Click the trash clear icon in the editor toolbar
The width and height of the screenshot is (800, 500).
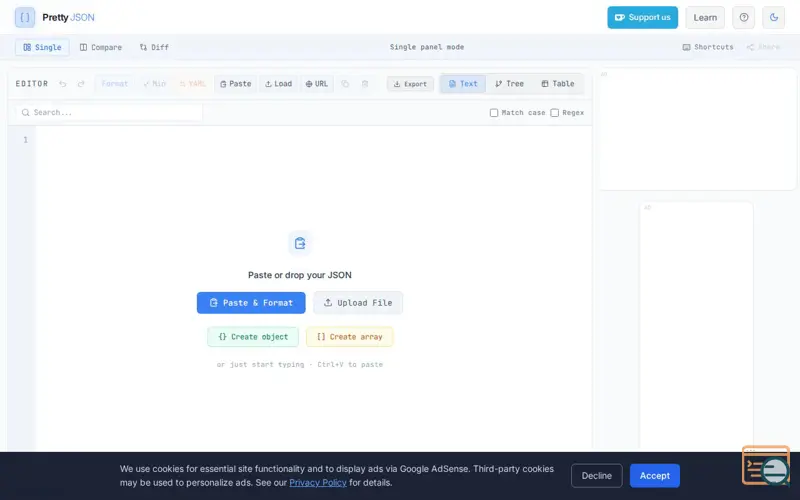point(365,84)
